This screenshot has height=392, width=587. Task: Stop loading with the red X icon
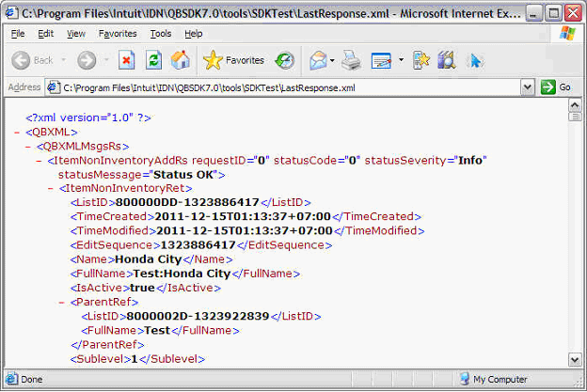(x=127, y=60)
